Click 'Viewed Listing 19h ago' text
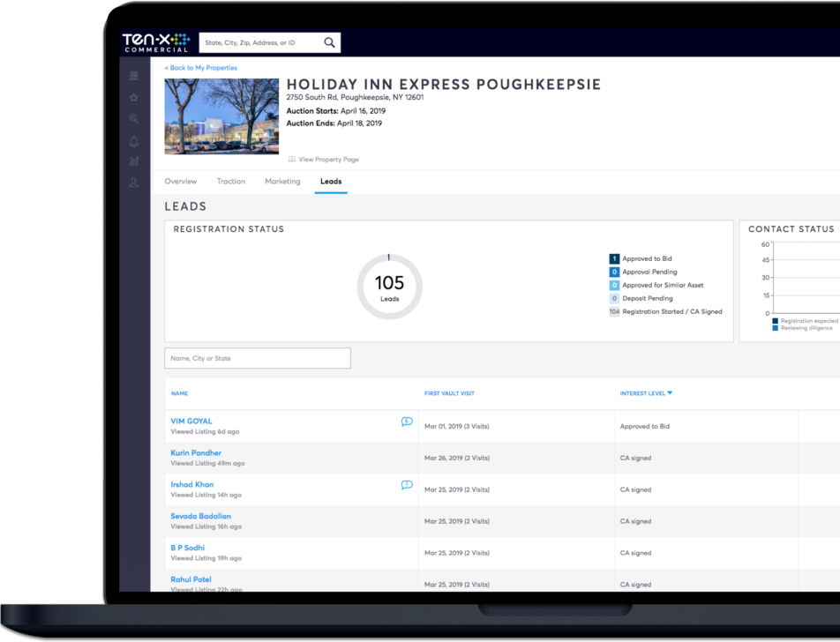The width and height of the screenshot is (840, 642). pos(206,558)
